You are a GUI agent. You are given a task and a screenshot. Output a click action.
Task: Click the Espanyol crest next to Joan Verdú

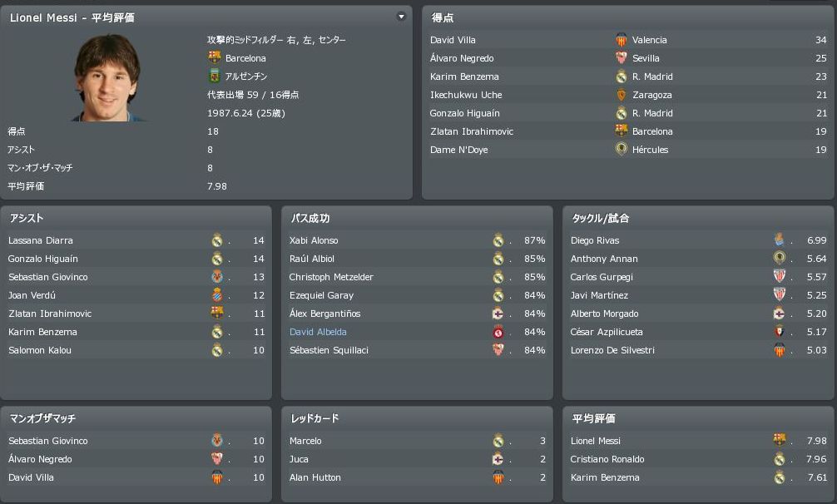tap(217, 295)
